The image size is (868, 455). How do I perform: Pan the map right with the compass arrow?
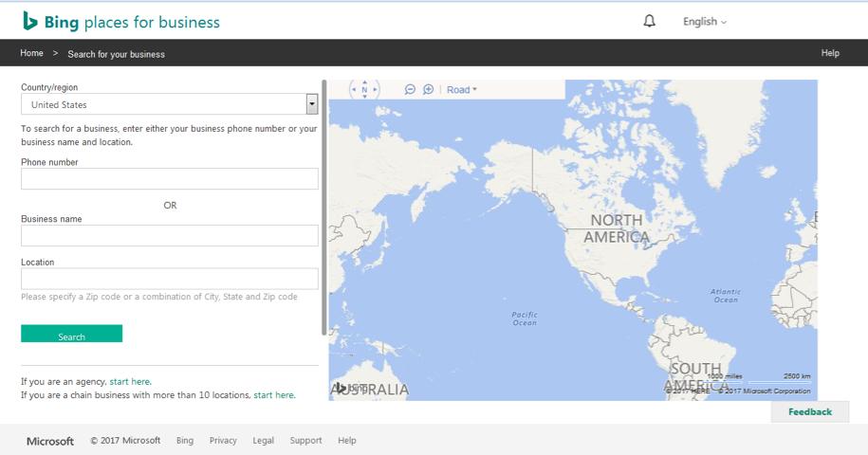click(x=375, y=89)
